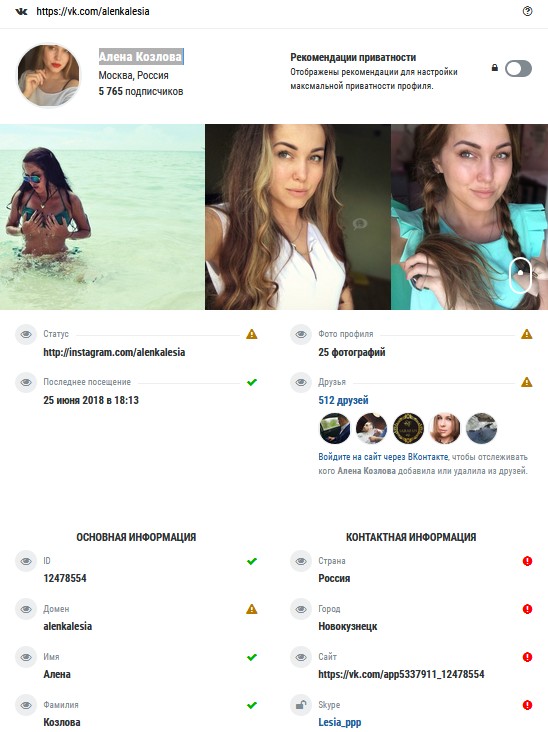The width and height of the screenshot is (548, 732).
Task: Click the green checkmark for Последнее посещение
Action: coord(252,382)
